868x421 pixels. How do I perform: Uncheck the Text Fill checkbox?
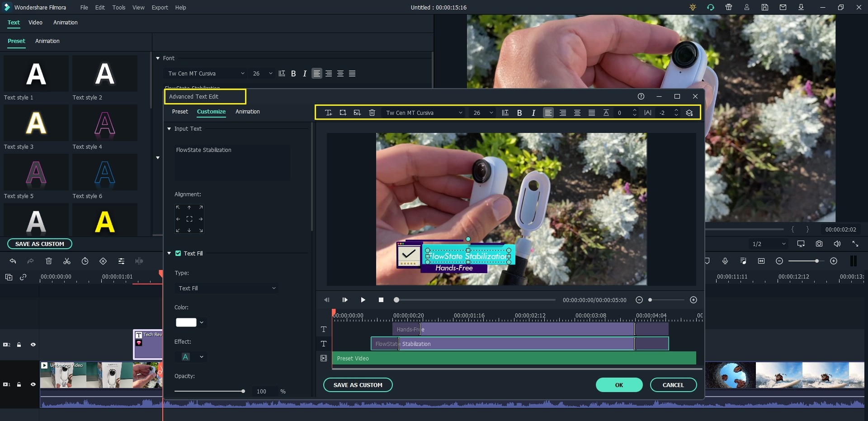click(x=178, y=253)
